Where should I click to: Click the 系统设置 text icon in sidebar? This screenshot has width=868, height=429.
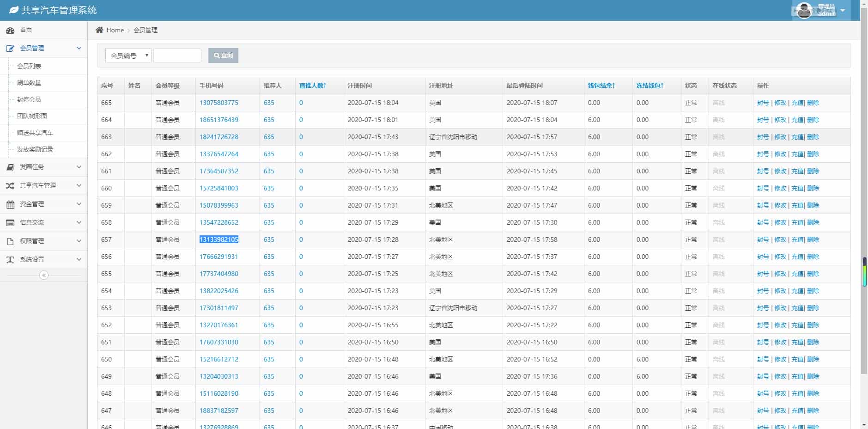coord(10,259)
